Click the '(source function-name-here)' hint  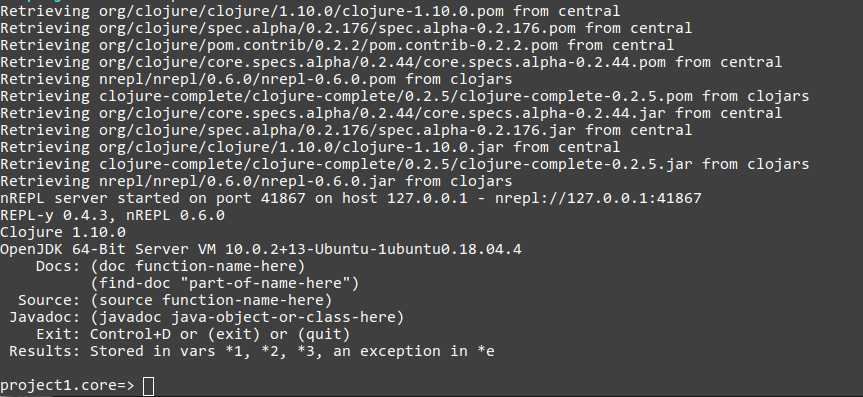(x=211, y=301)
